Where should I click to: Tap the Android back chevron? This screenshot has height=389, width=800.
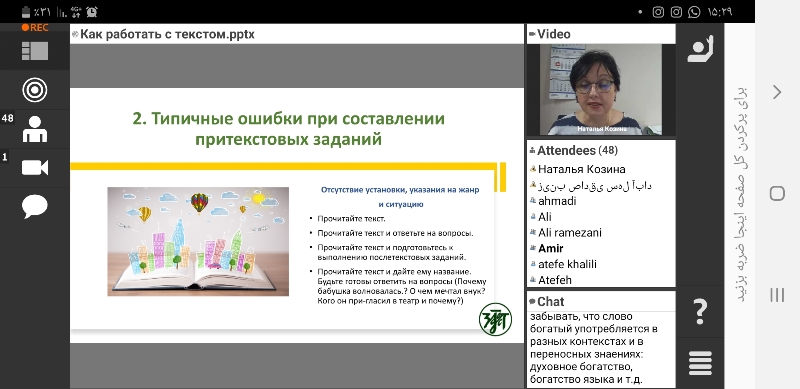(777, 92)
